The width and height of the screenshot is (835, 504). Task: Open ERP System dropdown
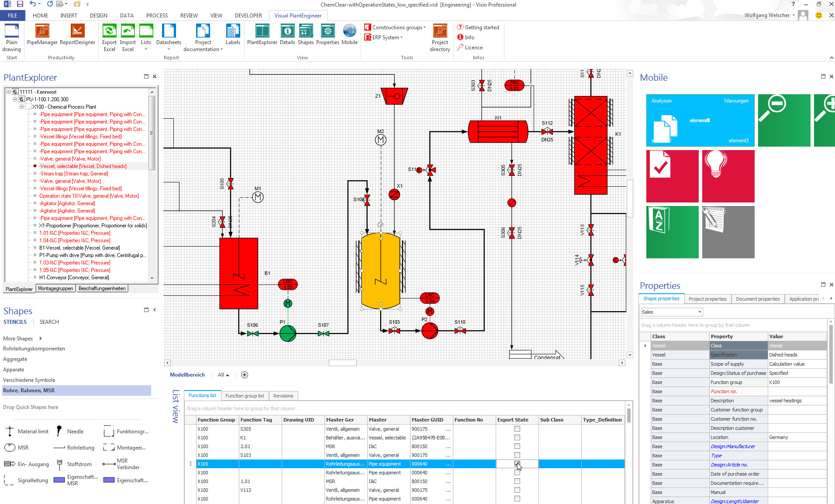click(383, 37)
